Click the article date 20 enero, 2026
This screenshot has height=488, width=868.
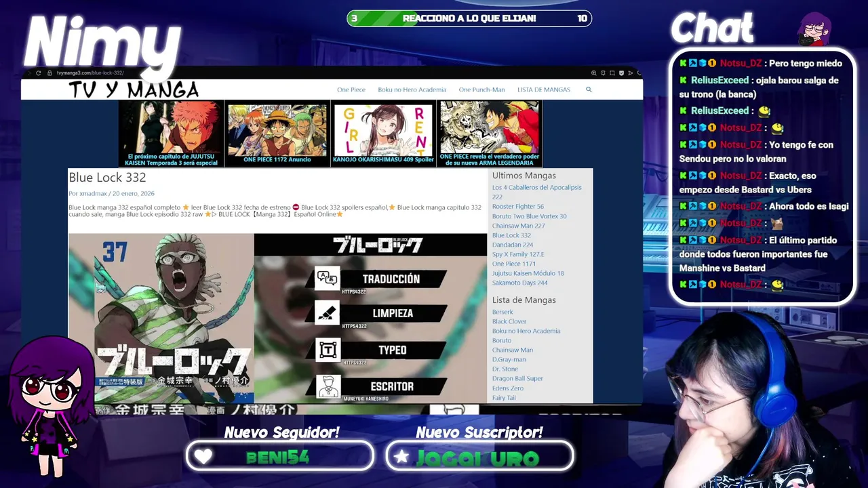134,194
